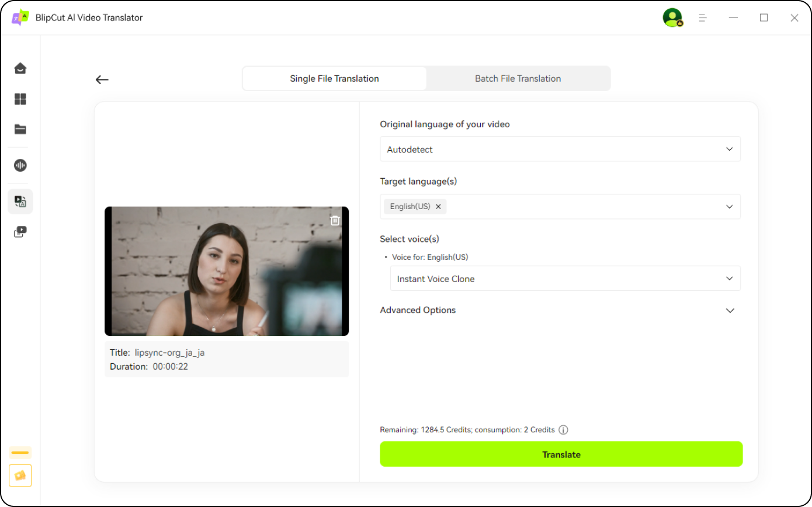812x507 pixels.
Task: Delete the video using trash icon
Action: click(x=335, y=220)
